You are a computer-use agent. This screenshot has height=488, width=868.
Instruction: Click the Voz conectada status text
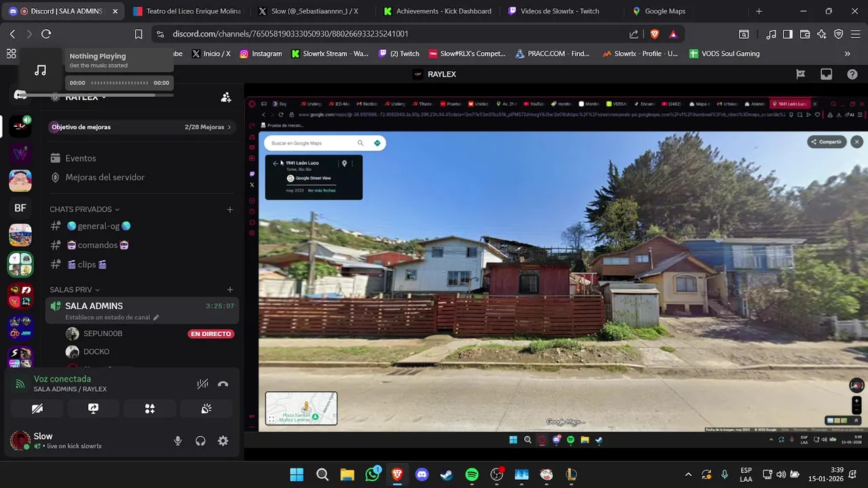(62, 379)
